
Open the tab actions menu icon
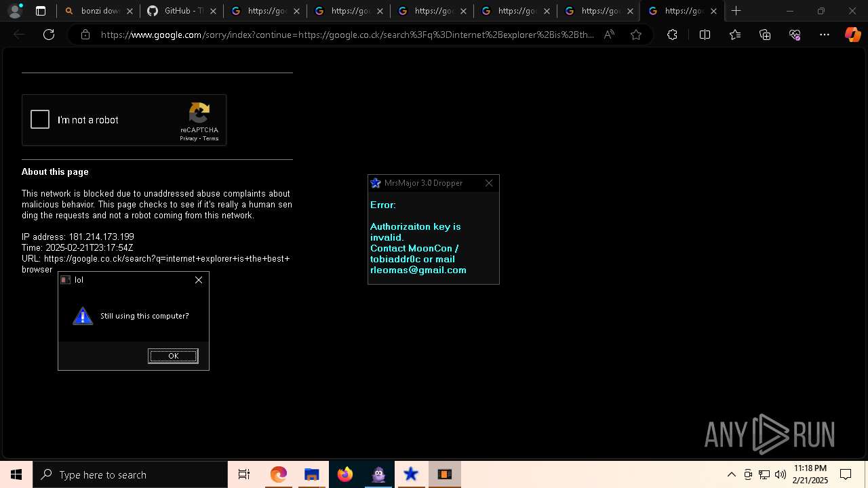point(41,11)
